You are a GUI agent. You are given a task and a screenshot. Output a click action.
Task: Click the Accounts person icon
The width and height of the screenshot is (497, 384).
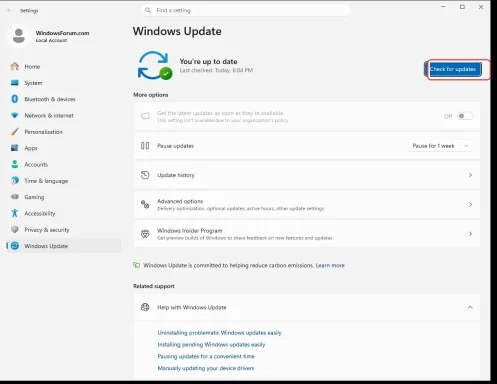pos(15,164)
